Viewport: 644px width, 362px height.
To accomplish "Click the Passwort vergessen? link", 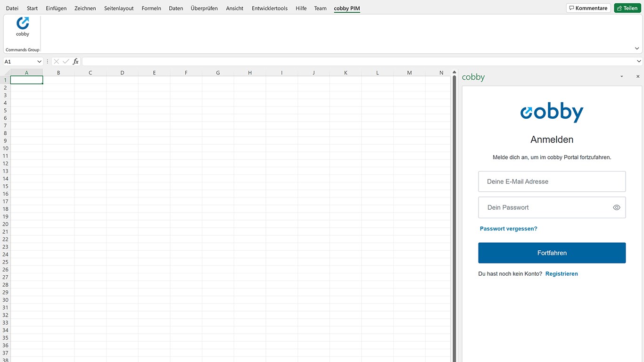I will tap(508, 229).
